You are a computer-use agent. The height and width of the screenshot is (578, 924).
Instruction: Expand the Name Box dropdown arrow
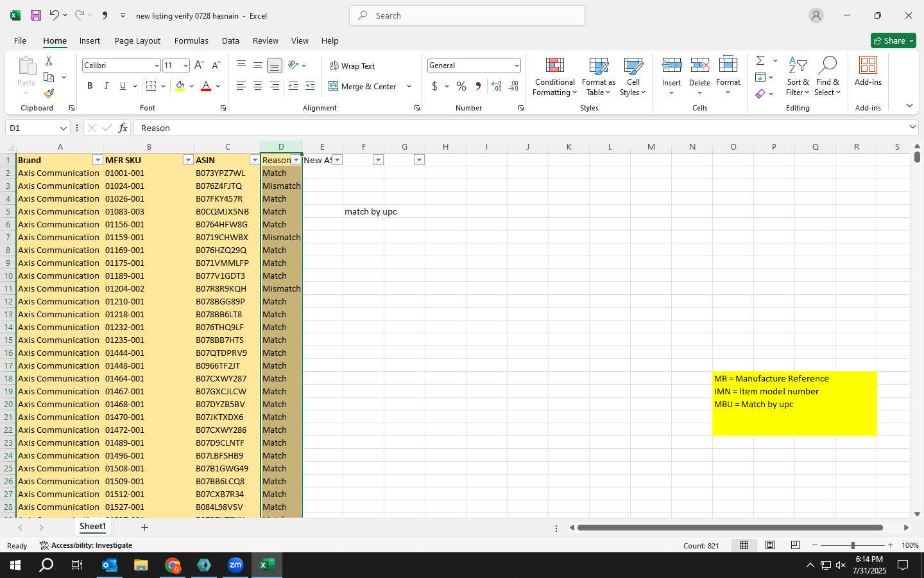click(x=63, y=128)
